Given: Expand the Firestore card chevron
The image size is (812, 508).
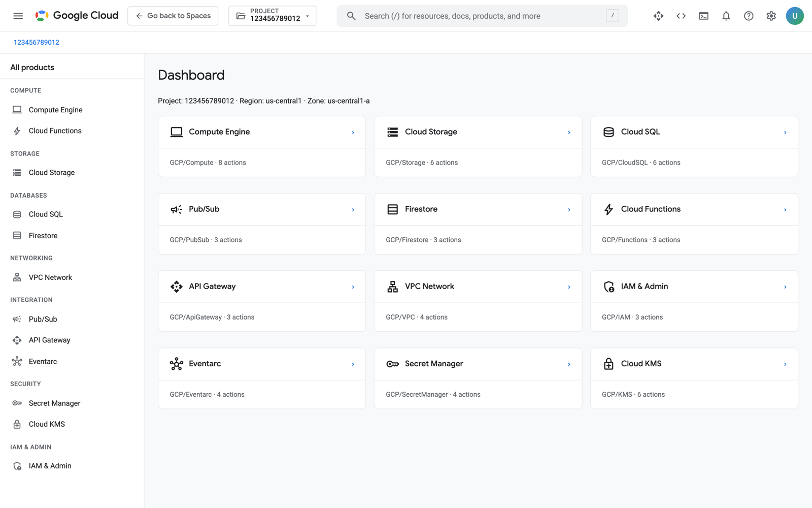Looking at the screenshot, I should [x=569, y=209].
